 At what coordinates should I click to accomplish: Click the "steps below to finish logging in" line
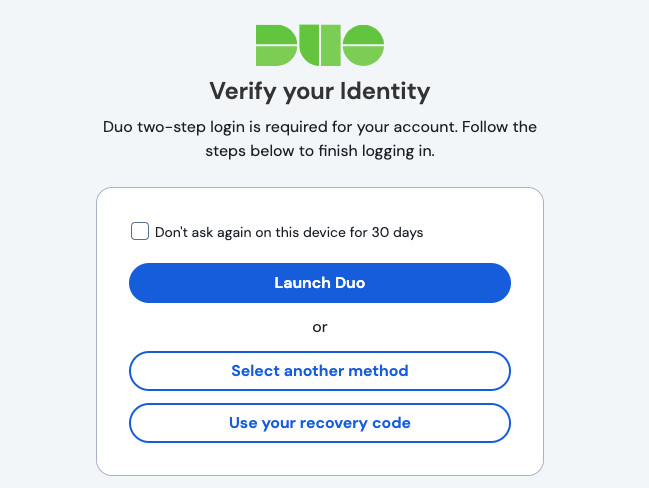[320, 153]
